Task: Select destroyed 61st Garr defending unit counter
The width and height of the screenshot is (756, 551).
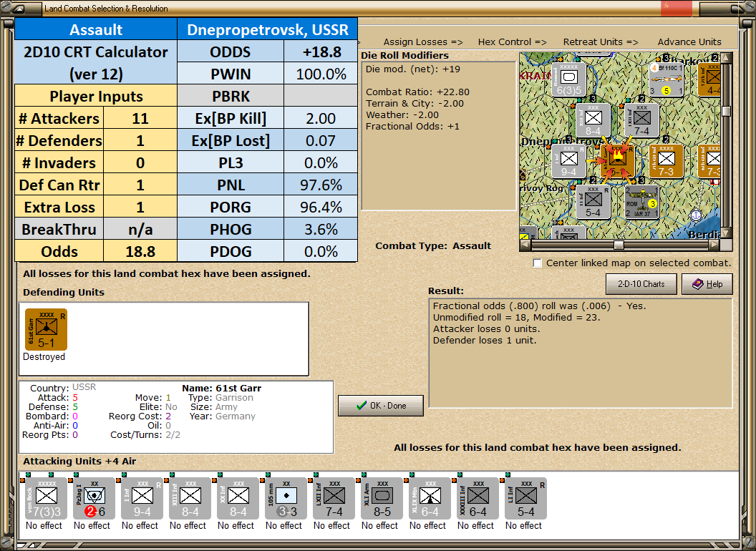Action: (46, 329)
